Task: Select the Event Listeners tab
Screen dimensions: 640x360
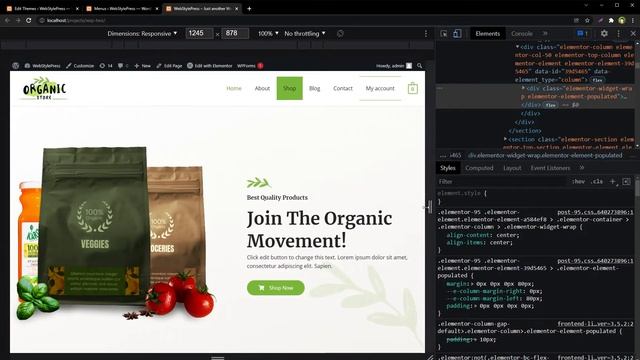Action: click(550, 168)
